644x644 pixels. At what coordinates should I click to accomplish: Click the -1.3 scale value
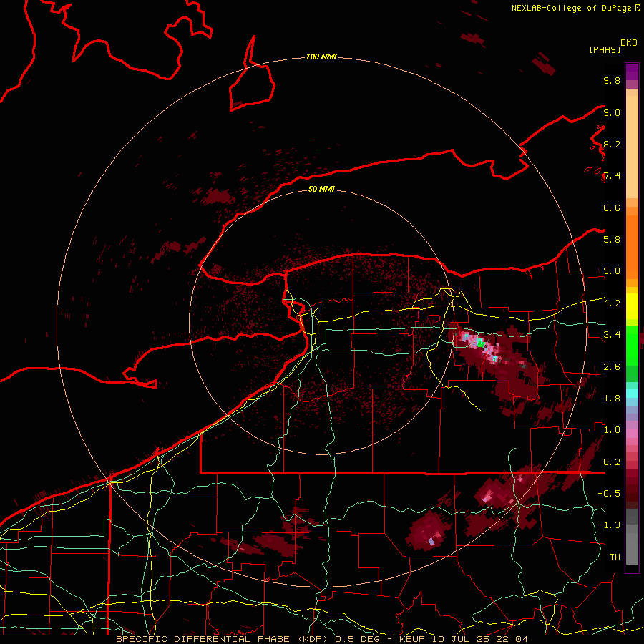click(609, 525)
